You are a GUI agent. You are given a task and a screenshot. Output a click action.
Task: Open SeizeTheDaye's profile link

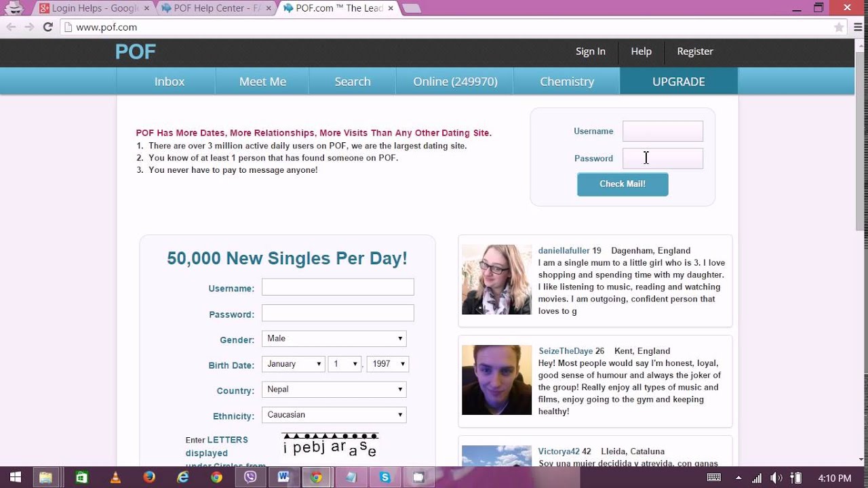pyautogui.click(x=566, y=351)
